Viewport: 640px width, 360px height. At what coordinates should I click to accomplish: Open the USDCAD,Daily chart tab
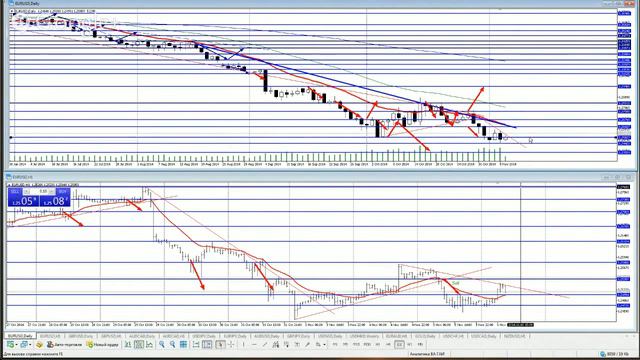[483, 336]
